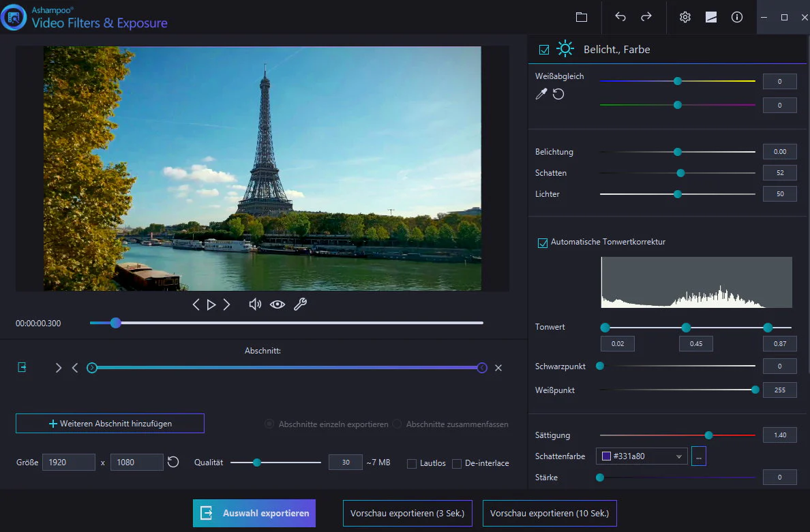Select Abschnitte einzeln exportieren radio

coord(269,424)
